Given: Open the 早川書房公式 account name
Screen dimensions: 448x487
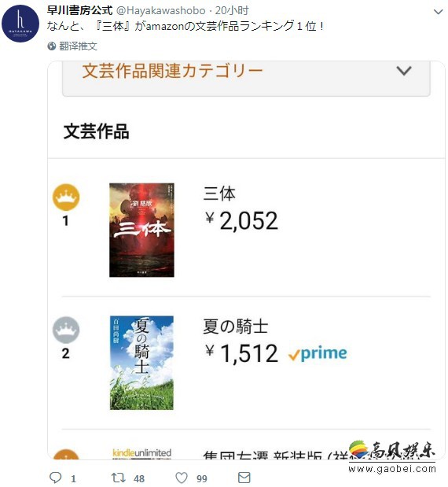Looking at the screenshot, I should click(79, 10).
